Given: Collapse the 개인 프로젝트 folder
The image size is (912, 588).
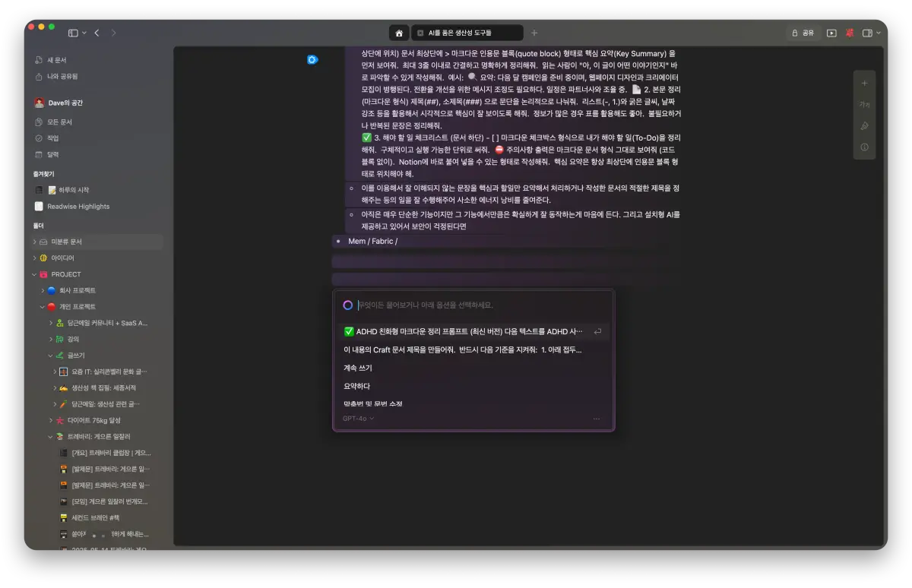Looking at the screenshot, I should (43, 307).
